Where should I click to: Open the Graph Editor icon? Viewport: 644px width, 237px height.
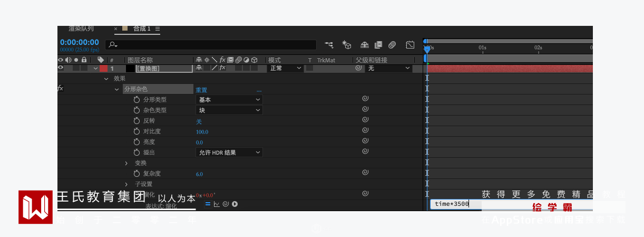point(410,45)
